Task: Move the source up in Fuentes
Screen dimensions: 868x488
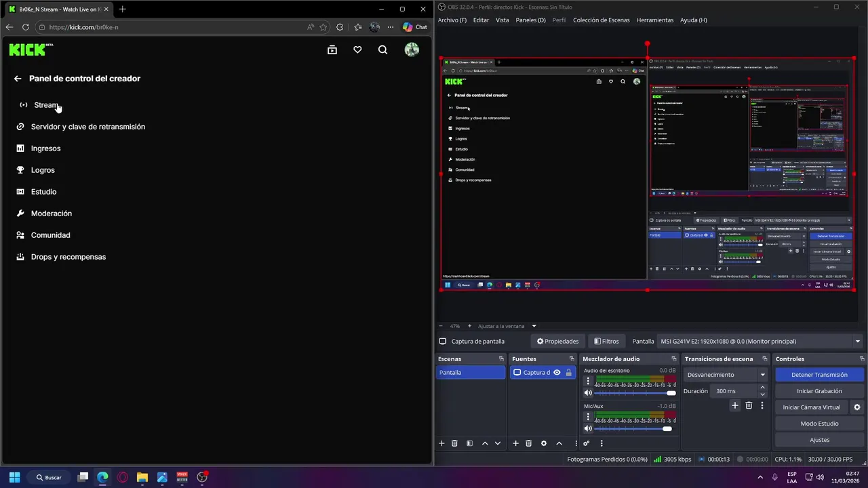Action: pos(559,443)
